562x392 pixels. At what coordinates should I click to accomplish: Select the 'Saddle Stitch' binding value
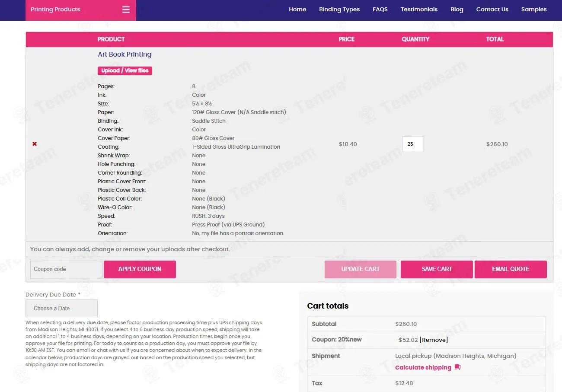[209, 121]
